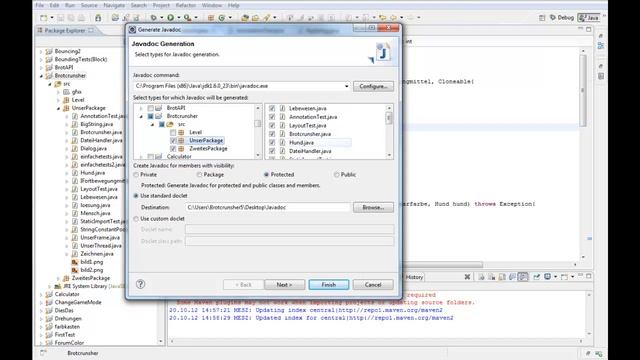Check the BrotAPI project checkbox

pyautogui.click(x=151, y=108)
